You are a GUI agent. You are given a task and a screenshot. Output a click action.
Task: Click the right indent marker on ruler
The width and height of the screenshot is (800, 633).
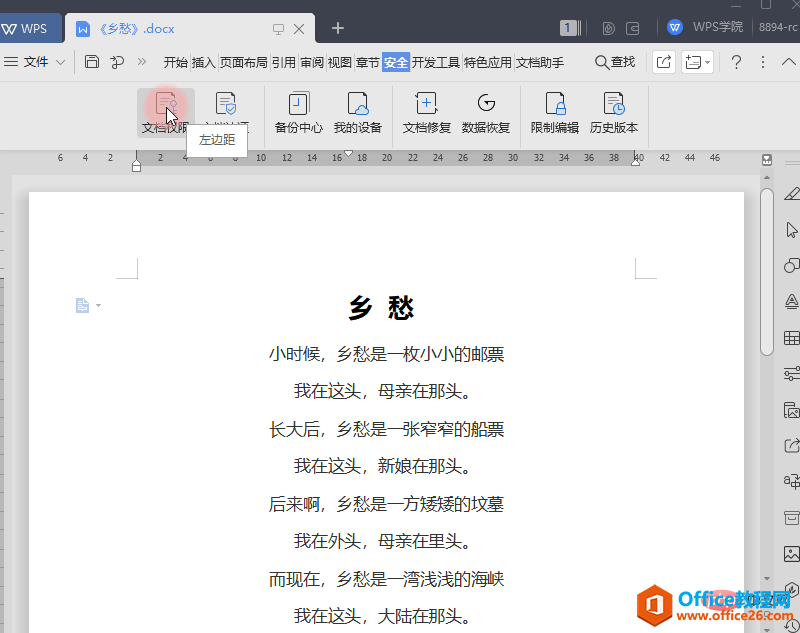coord(636,162)
